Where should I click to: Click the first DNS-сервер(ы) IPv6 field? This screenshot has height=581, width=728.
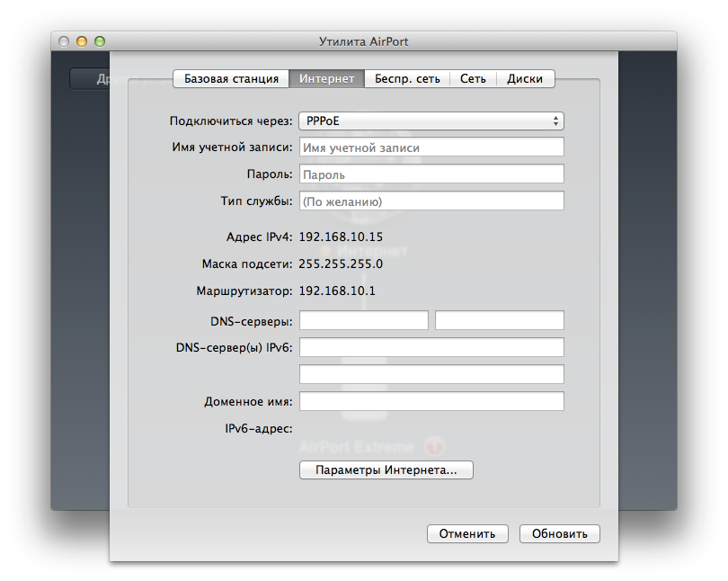tap(431, 347)
